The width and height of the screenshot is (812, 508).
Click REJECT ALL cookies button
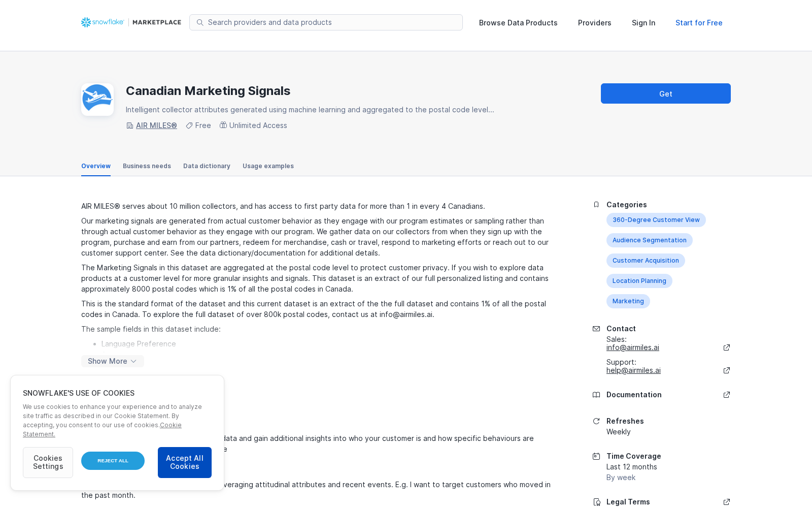(113, 461)
